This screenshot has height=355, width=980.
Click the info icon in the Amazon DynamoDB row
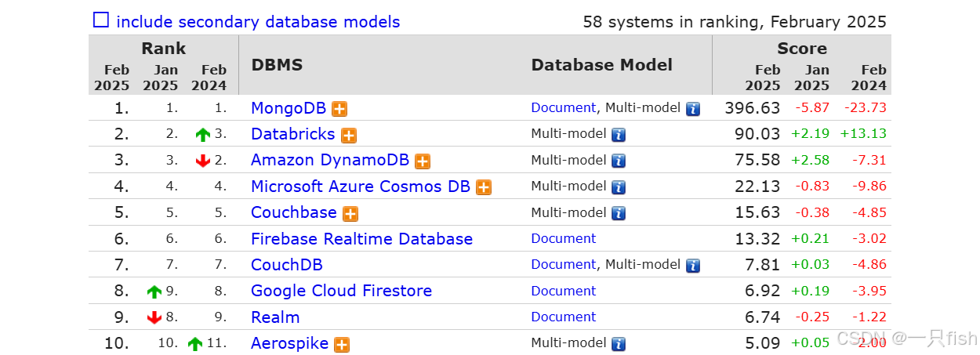619,161
